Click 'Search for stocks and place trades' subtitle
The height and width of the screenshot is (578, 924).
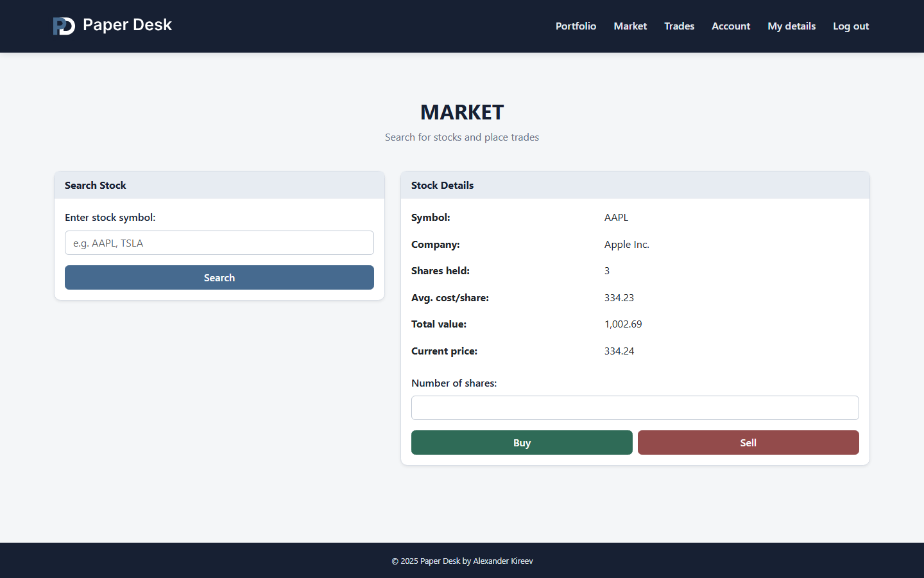tap(462, 137)
